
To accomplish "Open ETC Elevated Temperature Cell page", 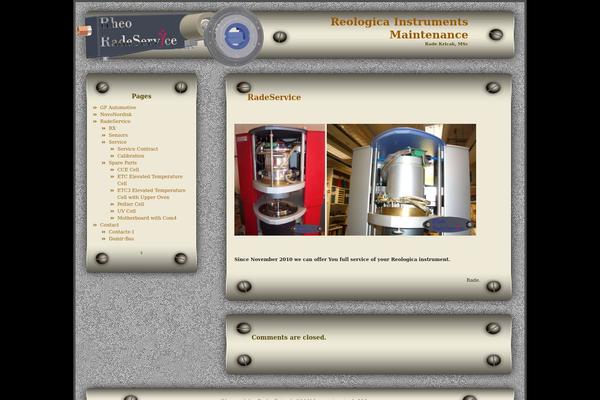I will [150, 180].
